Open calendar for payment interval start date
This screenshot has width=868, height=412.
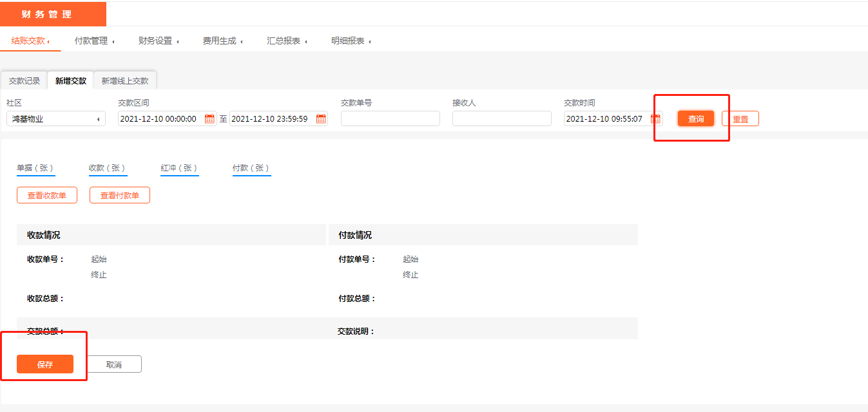[x=209, y=118]
